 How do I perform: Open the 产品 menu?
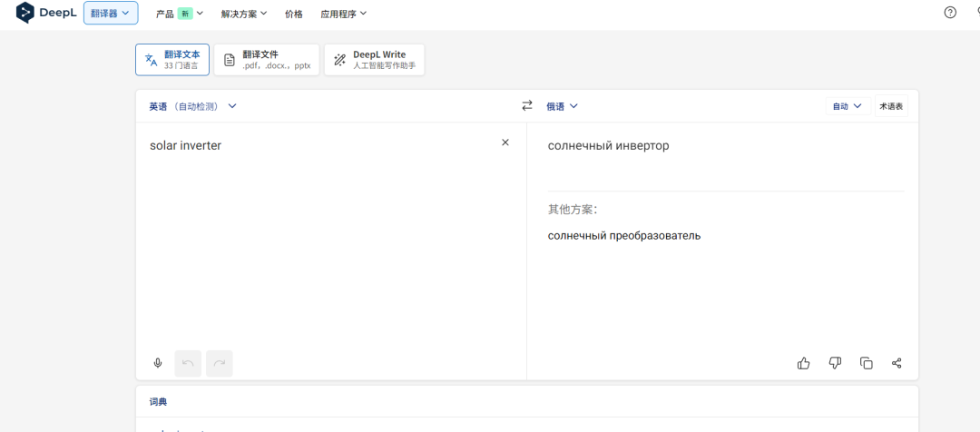pyautogui.click(x=179, y=14)
